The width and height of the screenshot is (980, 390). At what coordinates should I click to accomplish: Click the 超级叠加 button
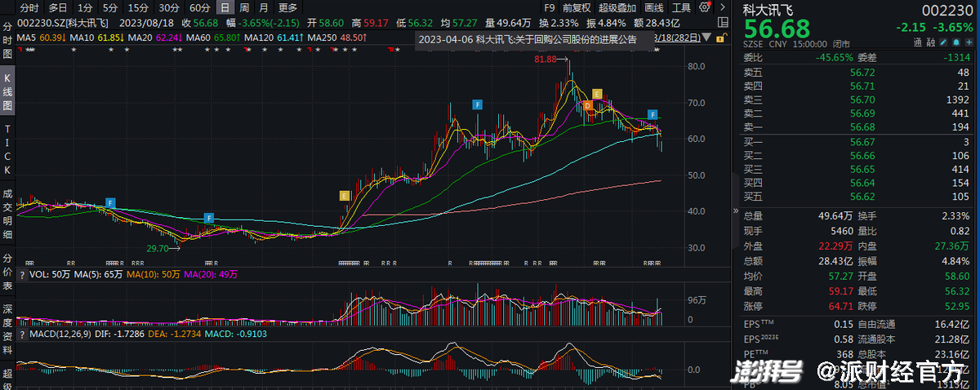(617, 7)
